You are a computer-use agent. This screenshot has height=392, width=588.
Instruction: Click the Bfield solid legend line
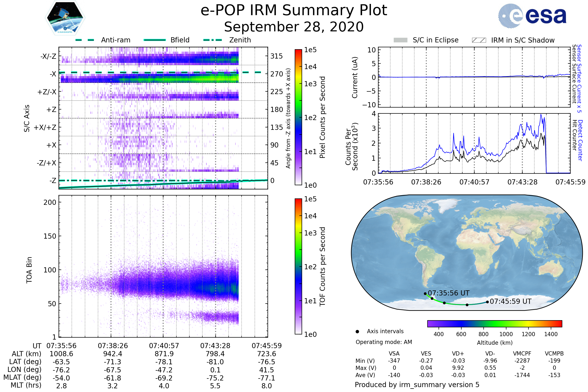point(155,40)
